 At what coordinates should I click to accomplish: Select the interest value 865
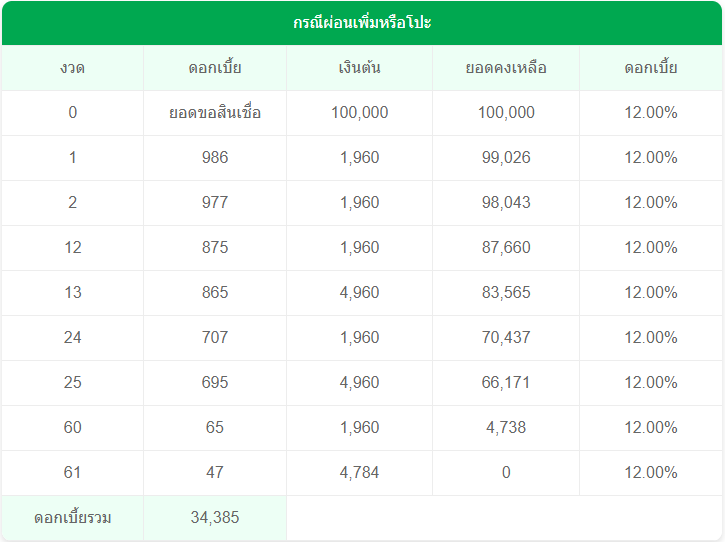pos(215,293)
